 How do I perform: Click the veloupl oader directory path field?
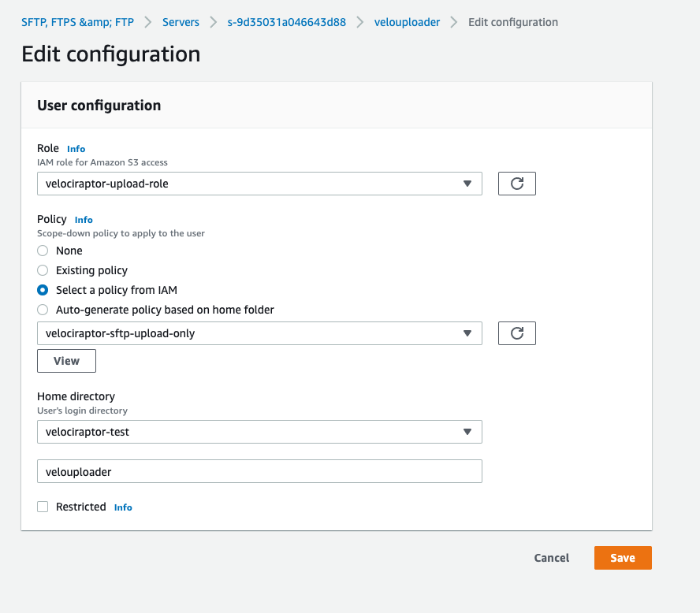259,470
